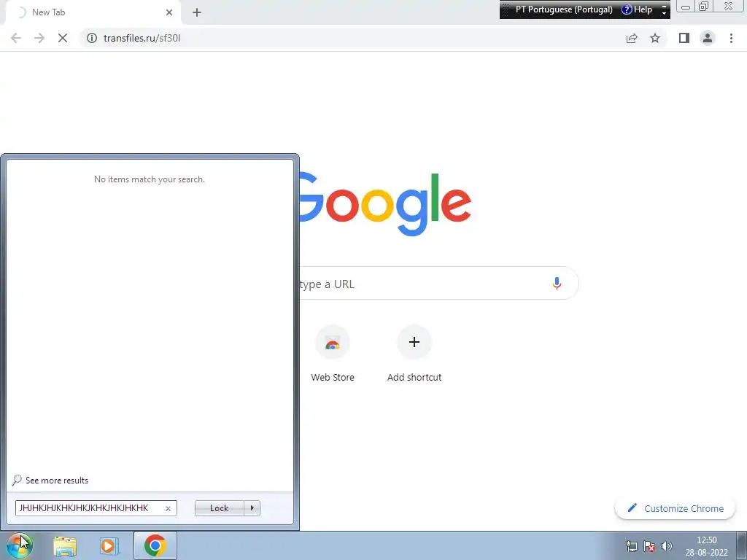The width and height of the screenshot is (747, 560).
Task: Open a new browser tab
Action: tap(197, 12)
